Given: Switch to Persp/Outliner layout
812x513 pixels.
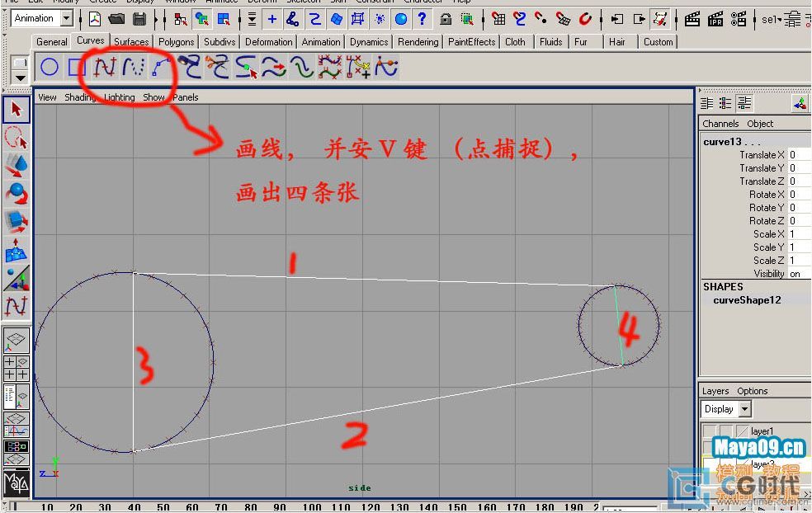Looking at the screenshot, I should click(16, 397).
